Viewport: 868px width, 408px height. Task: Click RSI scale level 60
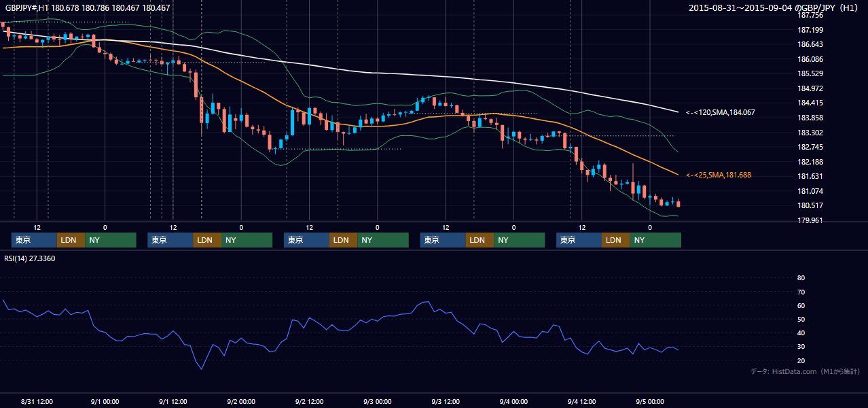click(x=801, y=306)
